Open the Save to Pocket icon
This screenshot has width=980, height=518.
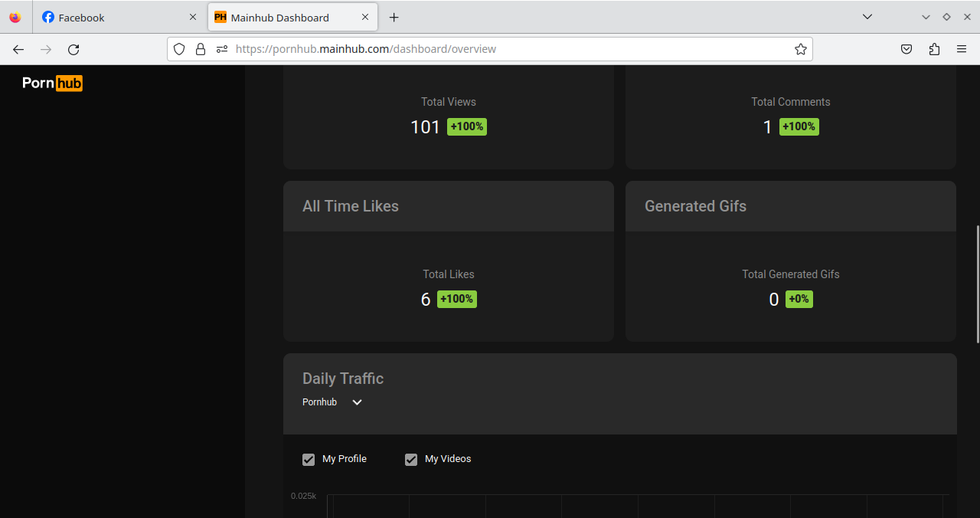[906, 49]
